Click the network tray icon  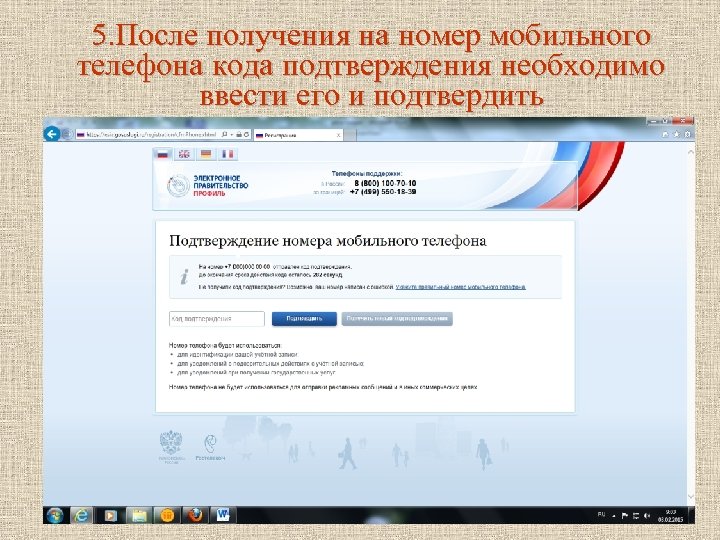636,516
